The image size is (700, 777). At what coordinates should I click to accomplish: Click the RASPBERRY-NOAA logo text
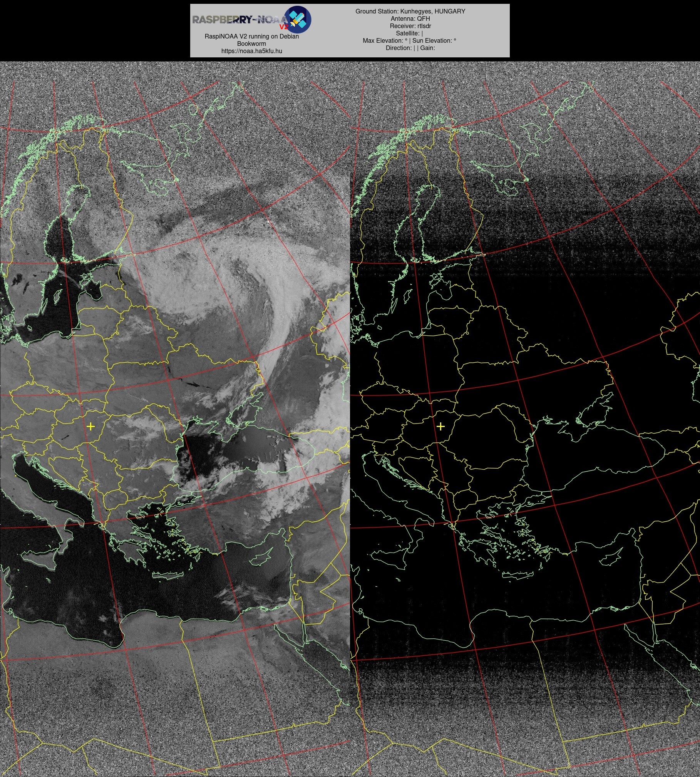(x=240, y=20)
